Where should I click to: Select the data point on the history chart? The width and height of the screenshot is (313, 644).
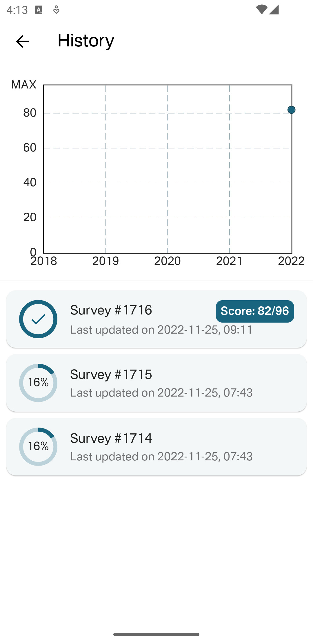coord(291,110)
